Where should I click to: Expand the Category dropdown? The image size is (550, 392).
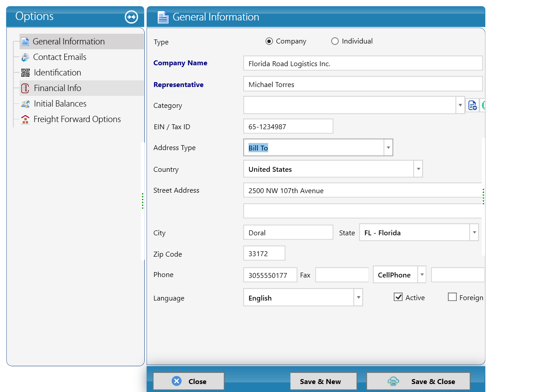click(x=460, y=105)
